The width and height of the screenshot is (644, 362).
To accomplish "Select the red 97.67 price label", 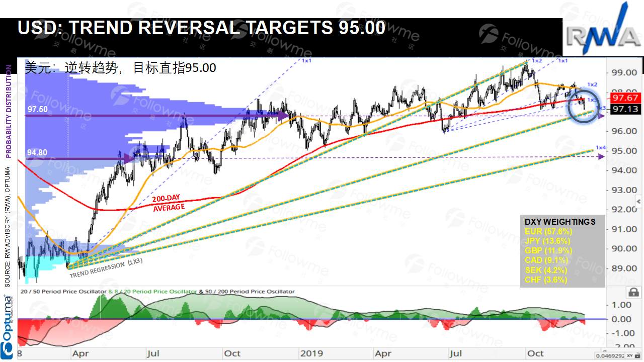I will click(625, 98).
